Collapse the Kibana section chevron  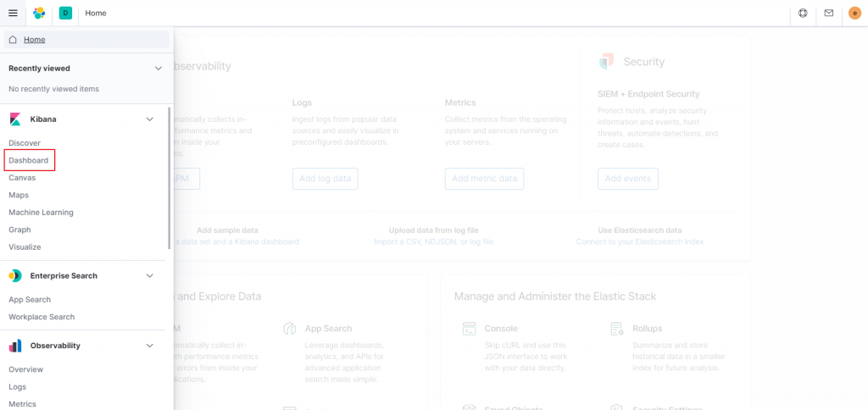click(149, 119)
